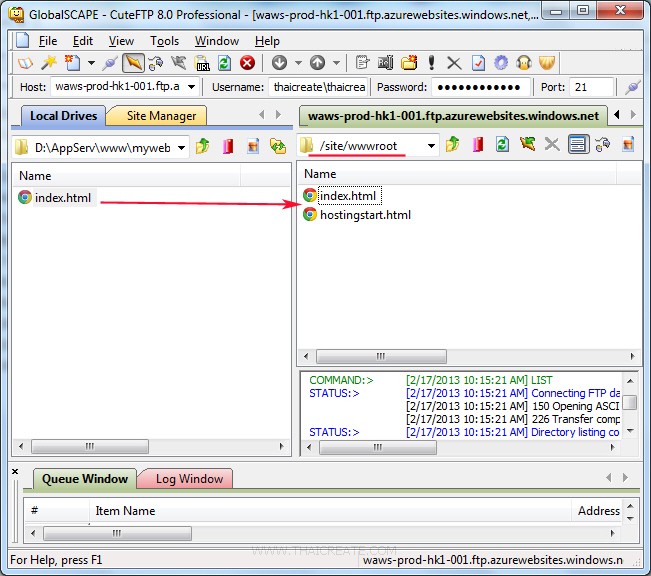Click the green-arrow icon in remote pane toolbar
Screen dimensions: 651x576
527,145
